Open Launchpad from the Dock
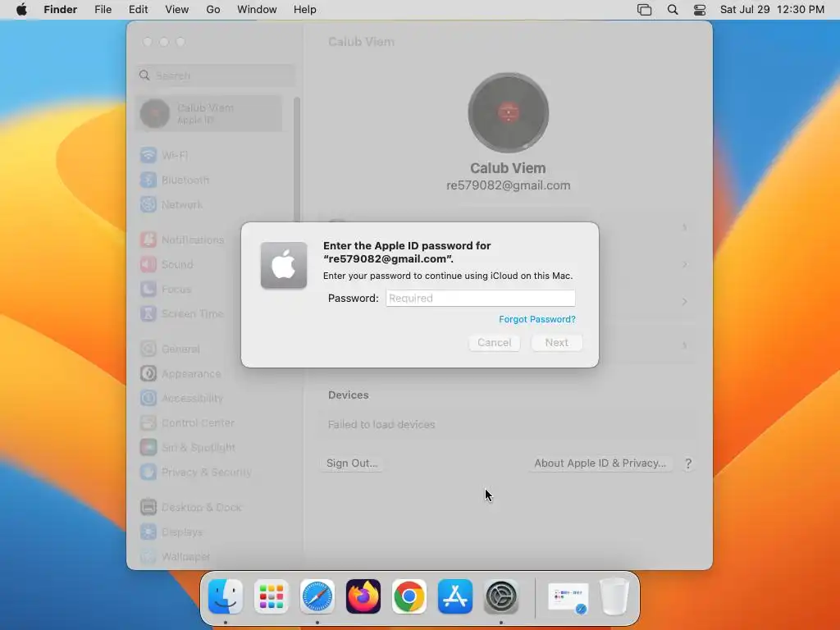This screenshot has width=840, height=630. coord(272,596)
